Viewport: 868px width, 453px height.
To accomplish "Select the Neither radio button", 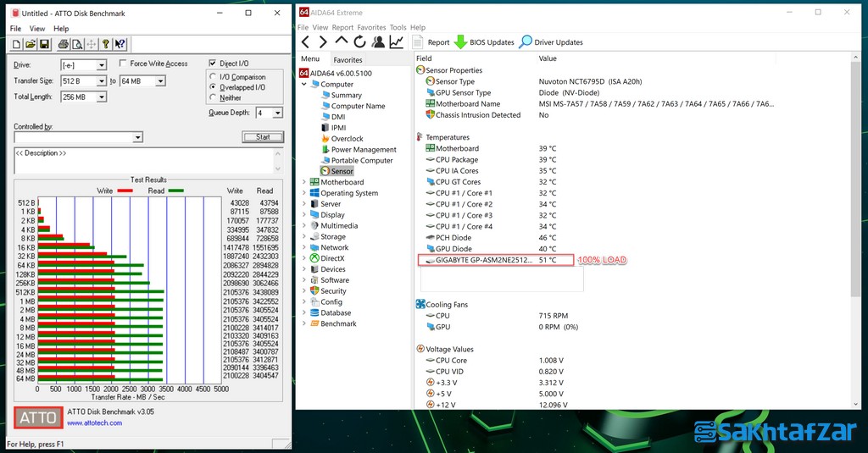I will [x=213, y=97].
